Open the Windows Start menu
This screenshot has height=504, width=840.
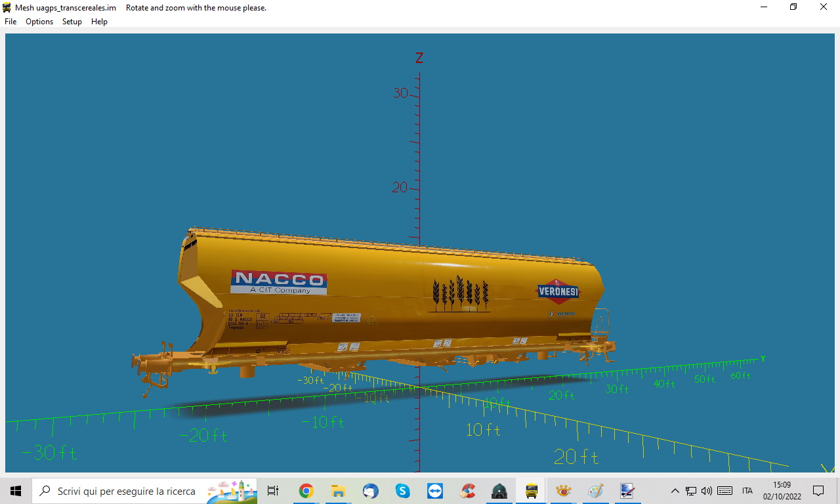[16, 491]
